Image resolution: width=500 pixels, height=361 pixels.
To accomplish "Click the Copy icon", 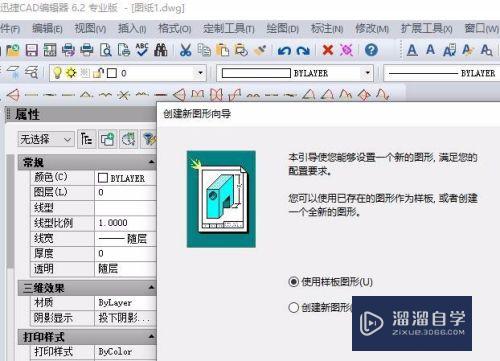I will [x=204, y=50].
